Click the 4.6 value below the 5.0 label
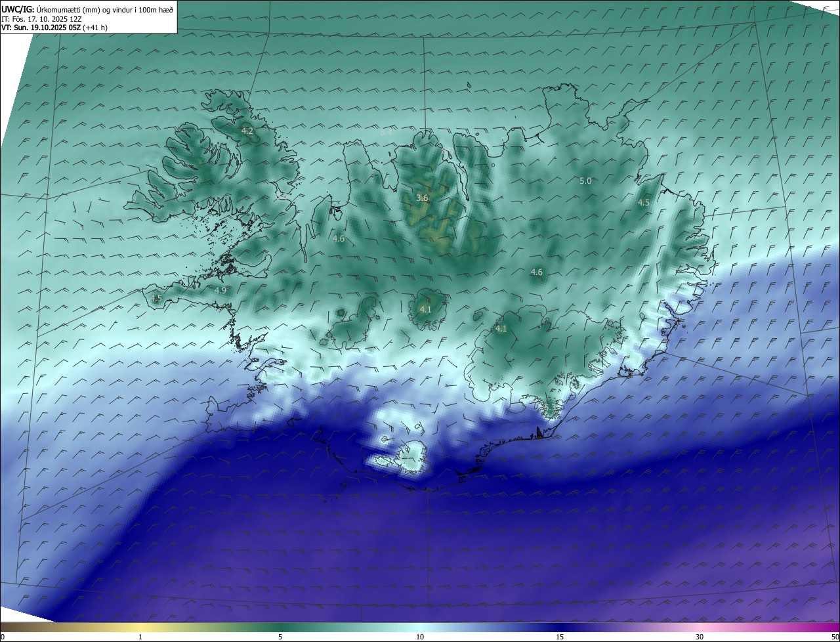Screen dimensions: 840x642 pos(537,272)
